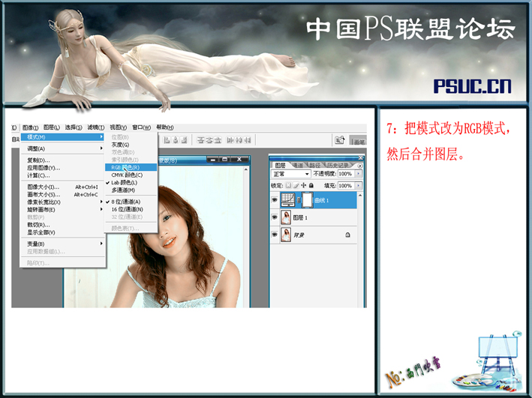Image resolution: width=532 pixels, height=398 pixels.
Task: Choose Lab 颜色(L) mode
Action: point(131,182)
